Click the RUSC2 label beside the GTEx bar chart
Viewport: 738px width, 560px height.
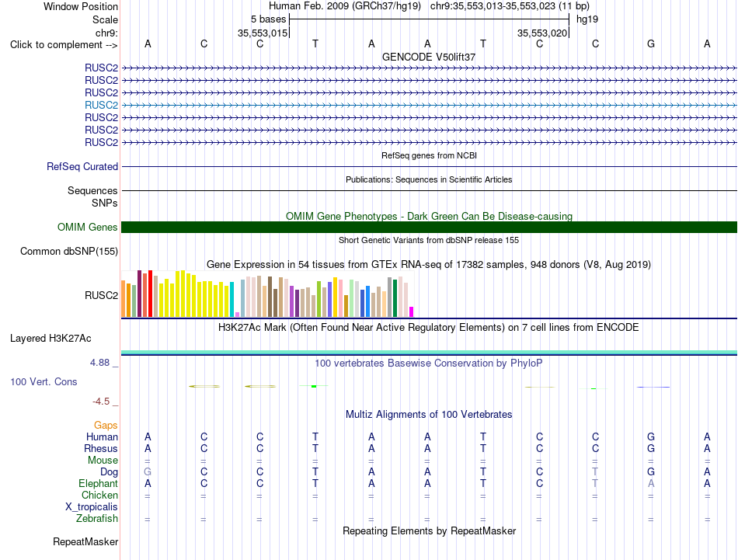pyautogui.click(x=101, y=295)
